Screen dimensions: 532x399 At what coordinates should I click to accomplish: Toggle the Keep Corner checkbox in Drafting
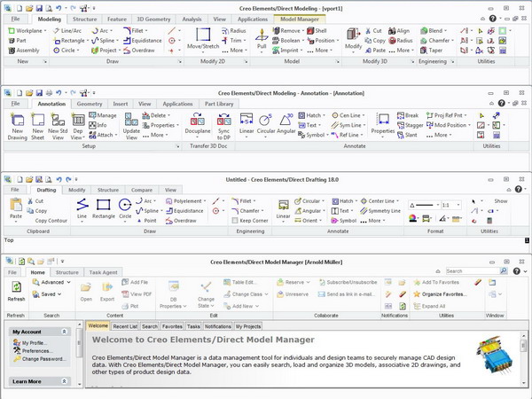234,221
